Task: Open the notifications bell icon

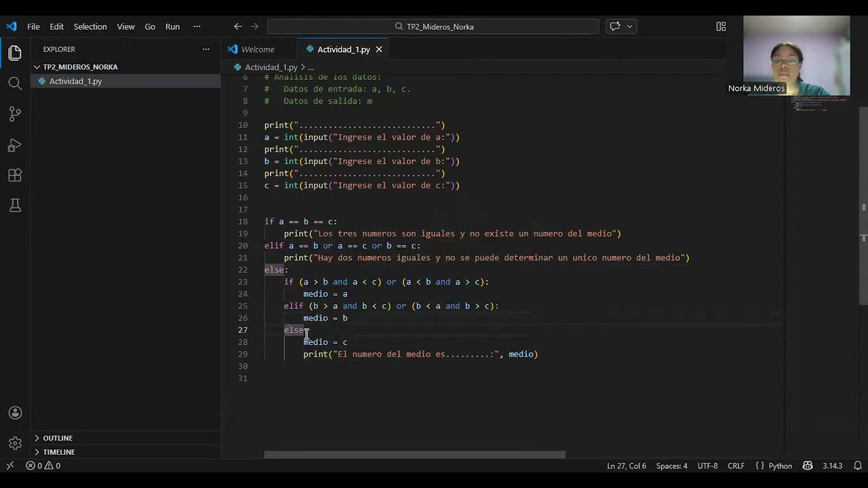Action: 858,466
